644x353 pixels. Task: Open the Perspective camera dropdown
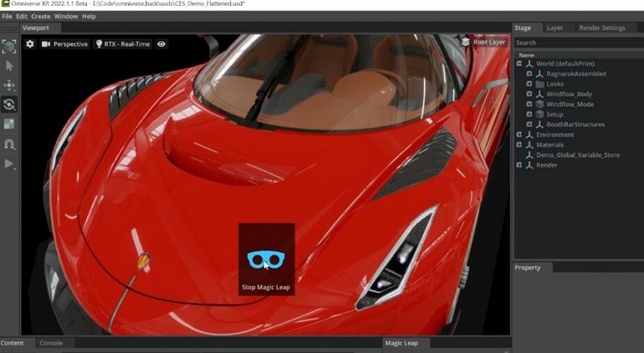point(64,44)
